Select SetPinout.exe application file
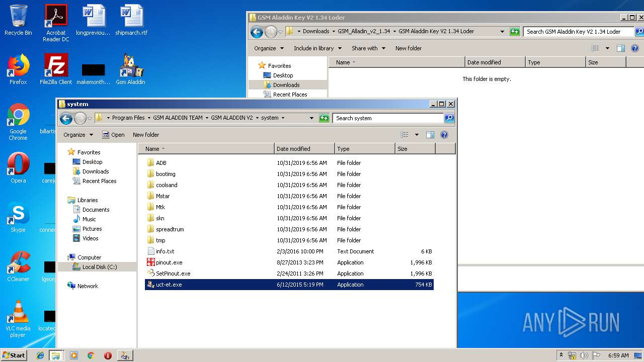Screen dimensions: 644x362 [289, 274]
